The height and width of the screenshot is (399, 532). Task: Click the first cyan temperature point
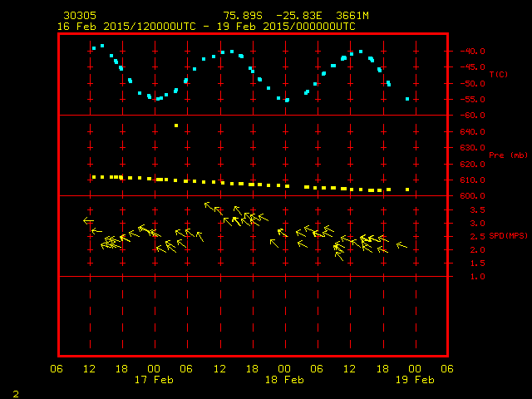94,48
